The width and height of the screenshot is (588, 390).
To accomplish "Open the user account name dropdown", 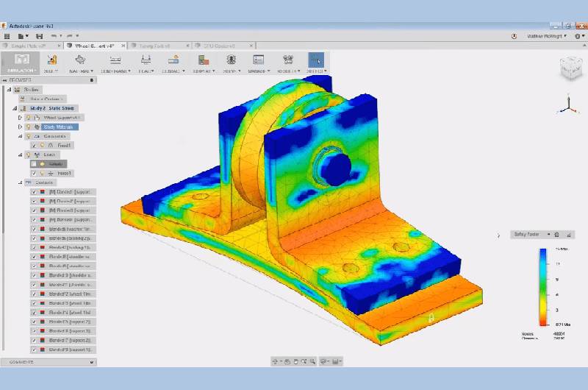I will tap(547, 36).
